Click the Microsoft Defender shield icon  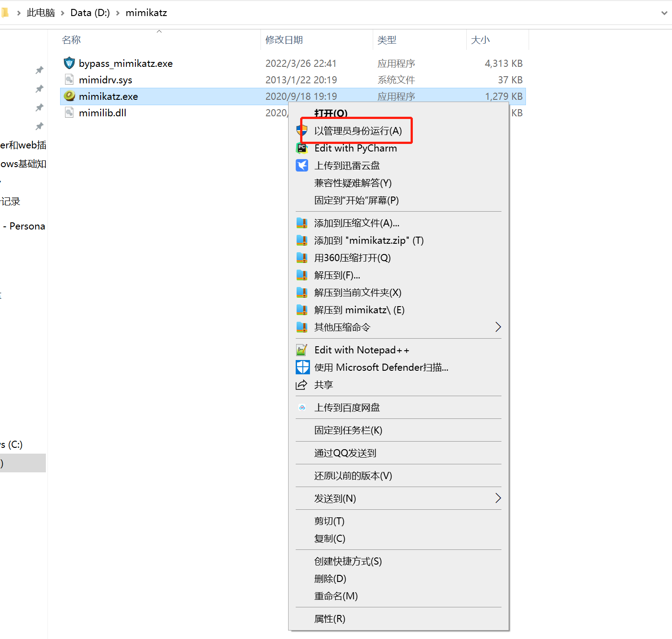(x=302, y=367)
